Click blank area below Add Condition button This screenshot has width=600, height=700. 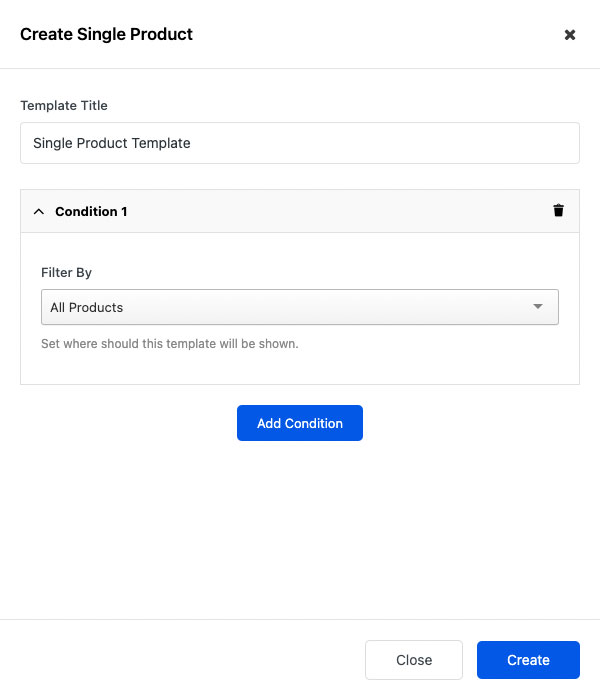[x=300, y=530]
